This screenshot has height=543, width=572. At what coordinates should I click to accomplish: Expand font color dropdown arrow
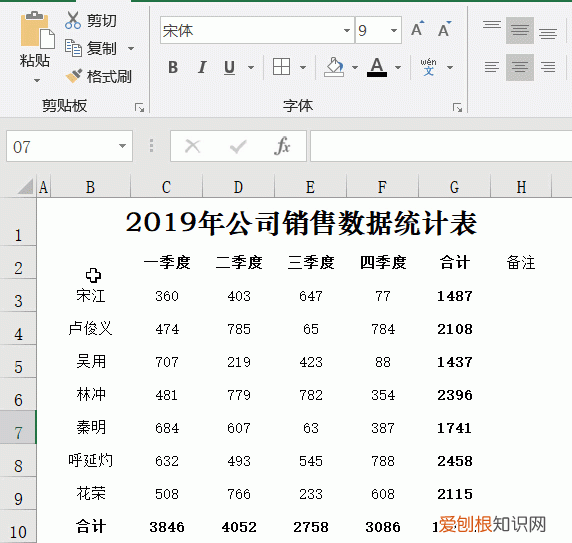398,67
